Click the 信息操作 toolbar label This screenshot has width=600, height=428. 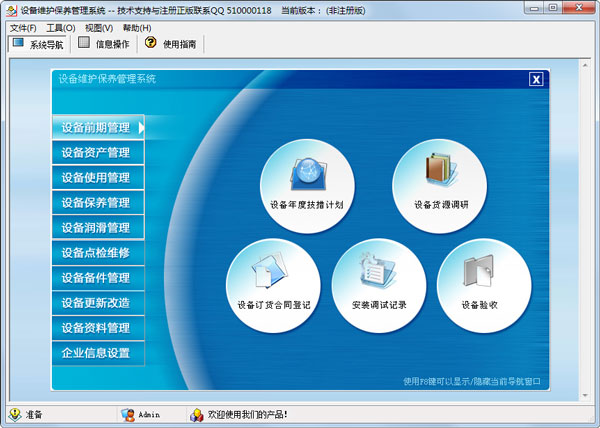click(112, 44)
